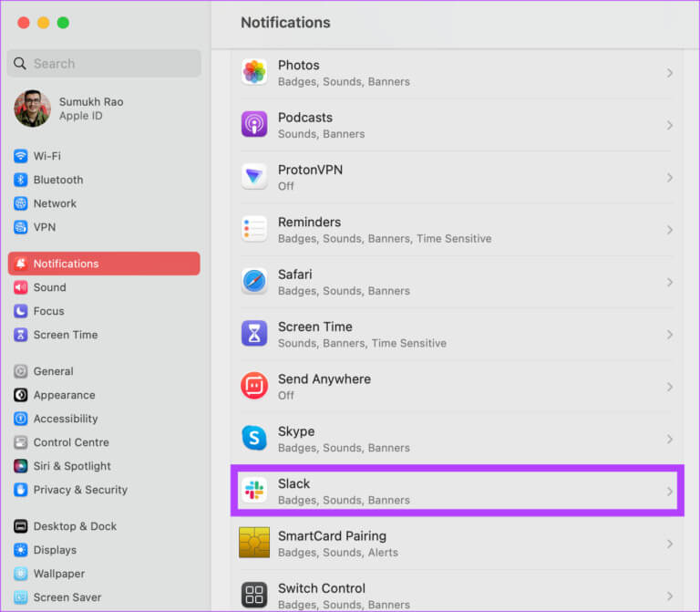Click the Safari compass icon
Screen dimensions: 700x612
[x=254, y=282]
